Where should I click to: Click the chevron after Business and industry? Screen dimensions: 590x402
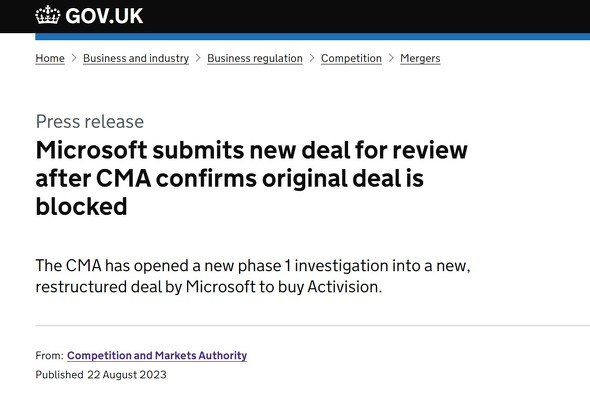[x=198, y=58]
